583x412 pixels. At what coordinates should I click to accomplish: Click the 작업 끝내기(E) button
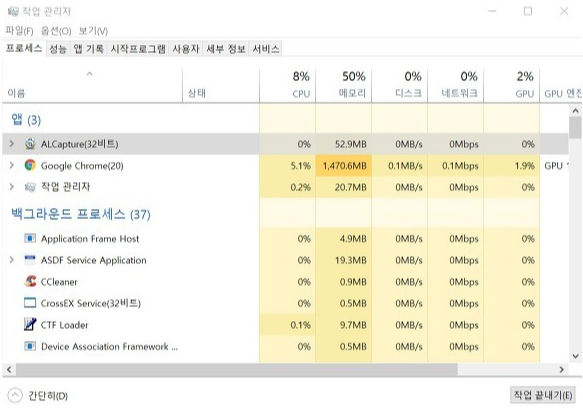tap(542, 395)
